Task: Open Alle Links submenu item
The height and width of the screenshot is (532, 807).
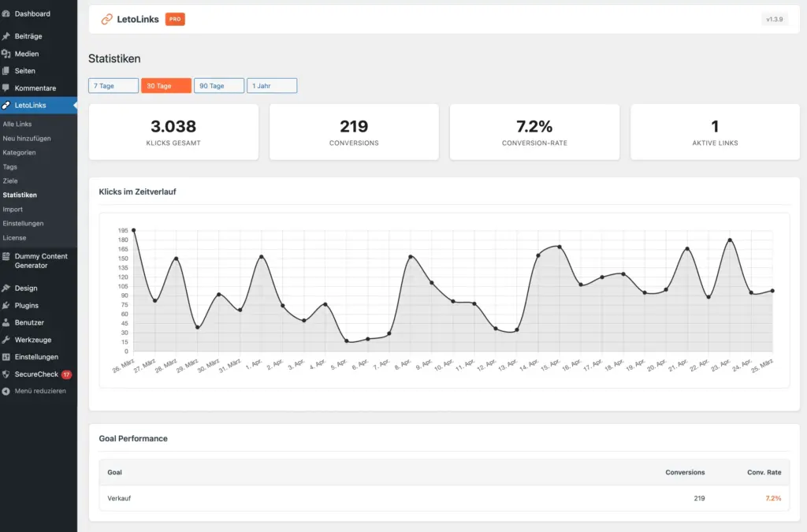Action: pyautogui.click(x=17, y=124)
